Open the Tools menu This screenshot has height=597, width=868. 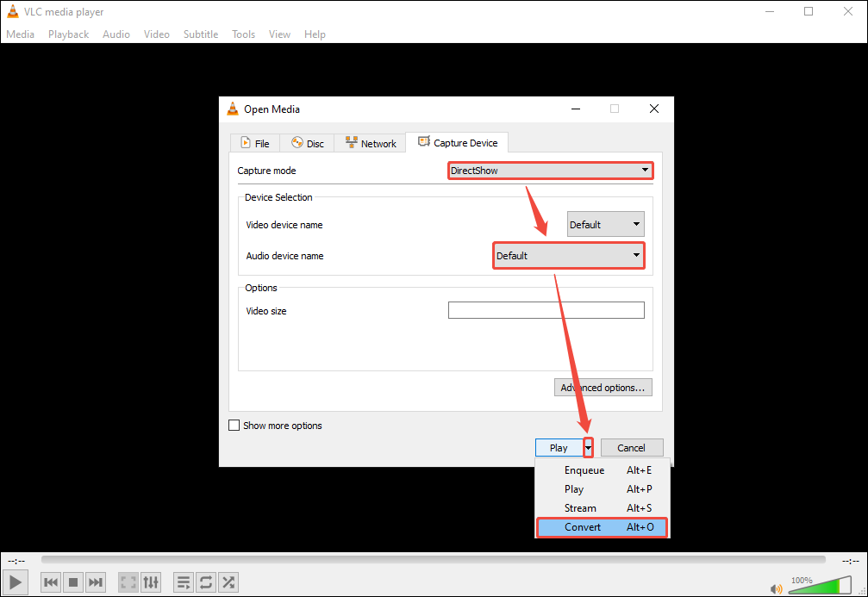243,34
